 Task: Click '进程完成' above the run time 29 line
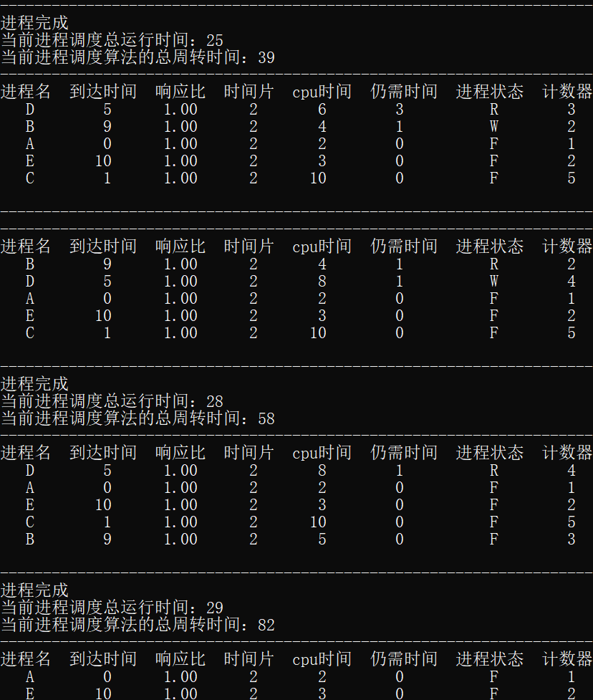coord(34,590)
